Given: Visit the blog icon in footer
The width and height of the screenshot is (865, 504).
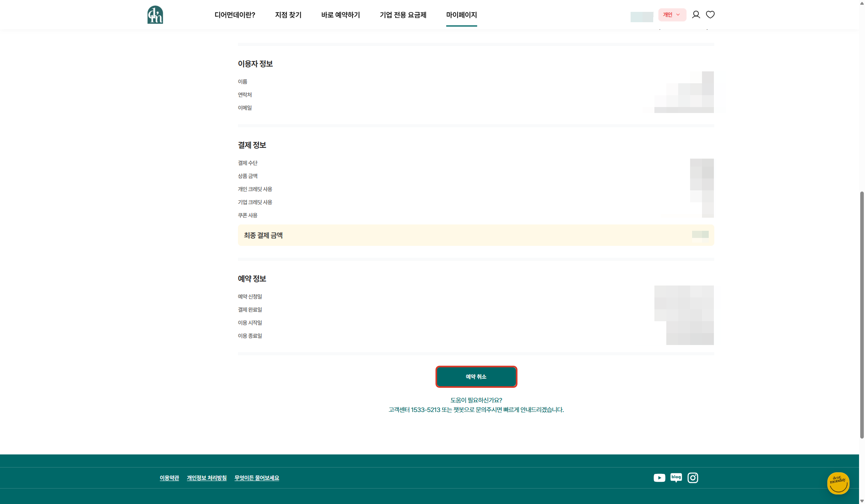Looking at the screenshot, I should [676, 477].
